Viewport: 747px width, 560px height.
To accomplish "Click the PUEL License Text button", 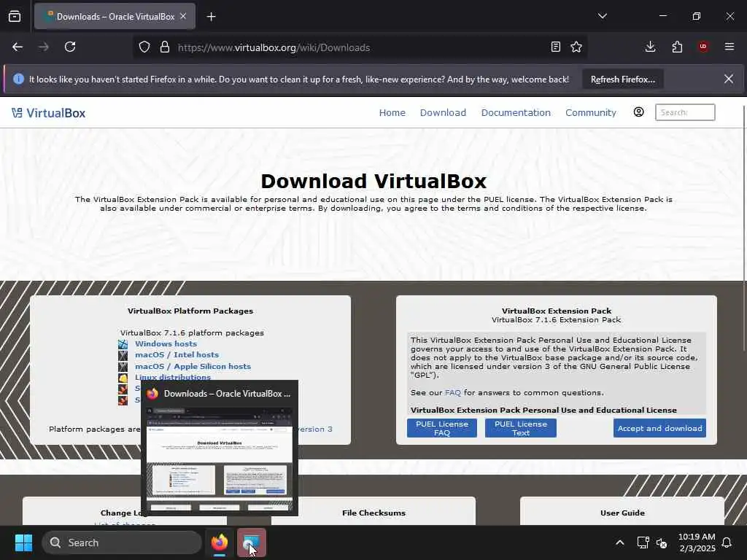I will pyautogui.click(x=521, y=428).
